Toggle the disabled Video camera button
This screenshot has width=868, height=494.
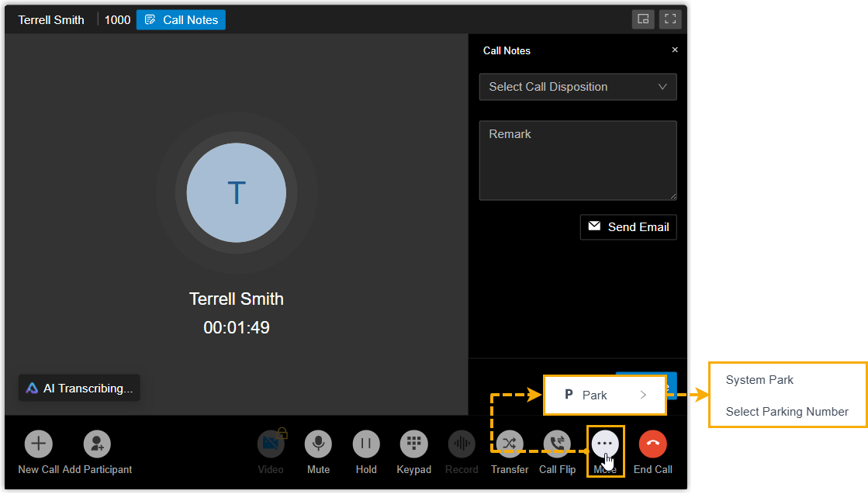[x=271, y=444]
